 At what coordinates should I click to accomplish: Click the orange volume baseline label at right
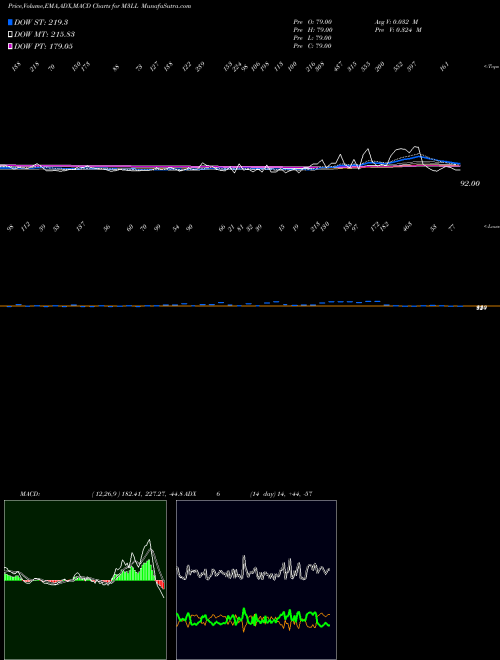481,308
